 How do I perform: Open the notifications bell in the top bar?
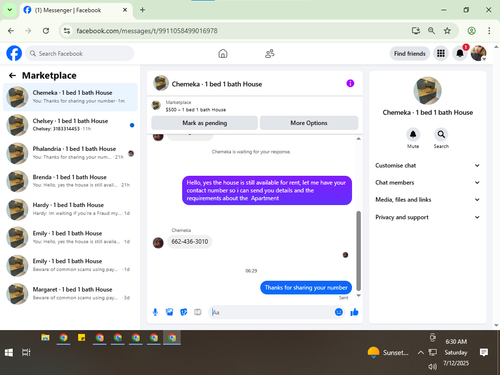tap(460, 53)
